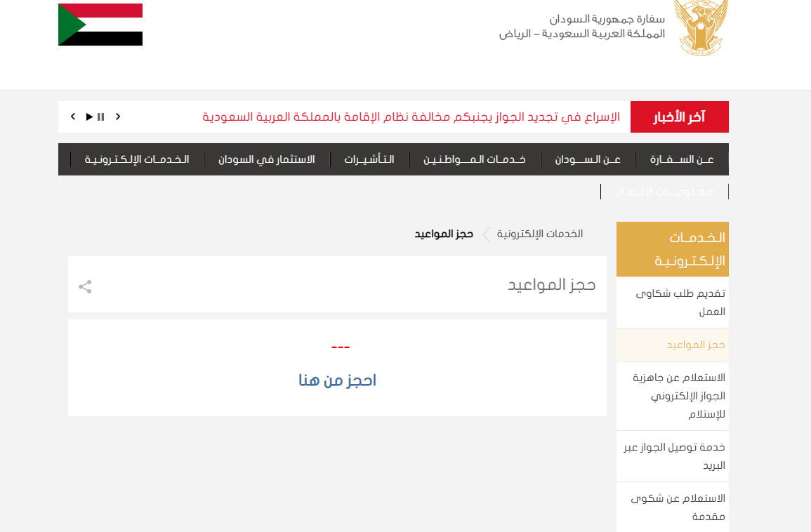The image size is (811, 532).
Task: Open the الاستثمار في السودان menu
Action: pos(266,159)
